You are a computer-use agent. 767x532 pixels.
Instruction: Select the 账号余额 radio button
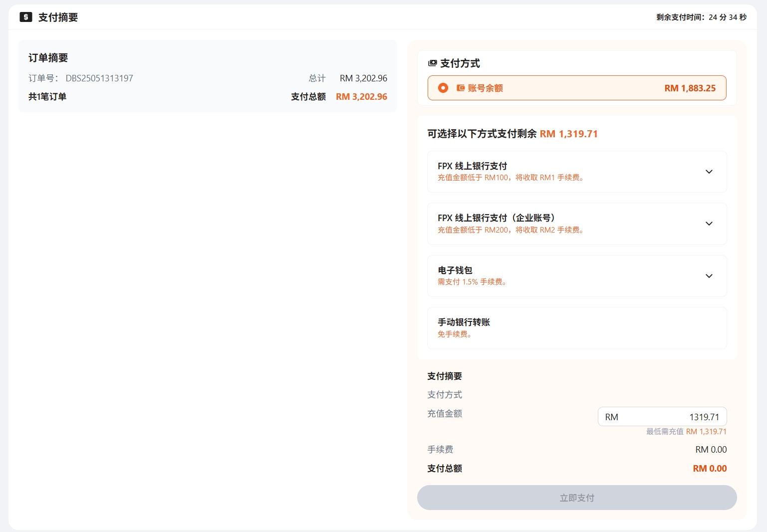(442, 88)
